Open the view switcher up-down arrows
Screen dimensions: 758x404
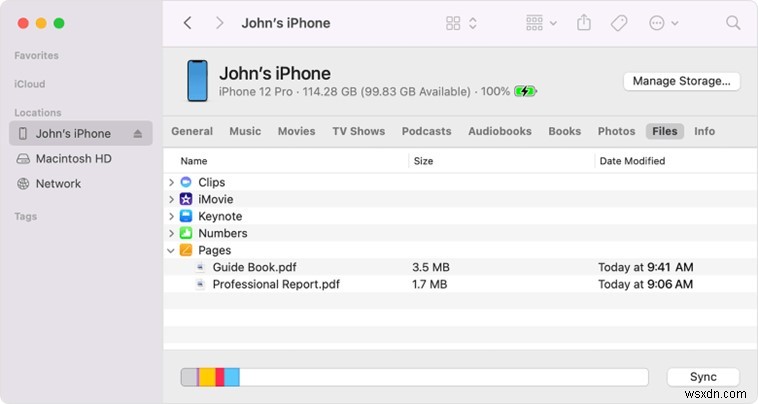point(473,23)
